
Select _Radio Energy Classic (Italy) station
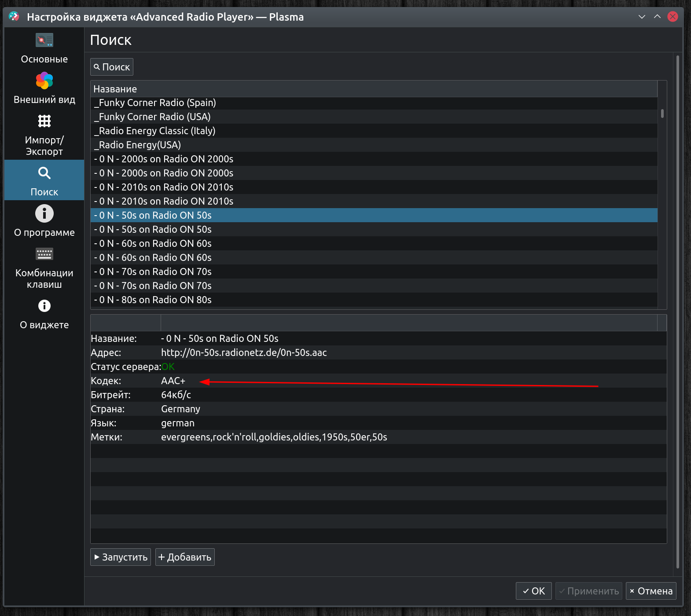pyautogui.click(x=374, y=131)
